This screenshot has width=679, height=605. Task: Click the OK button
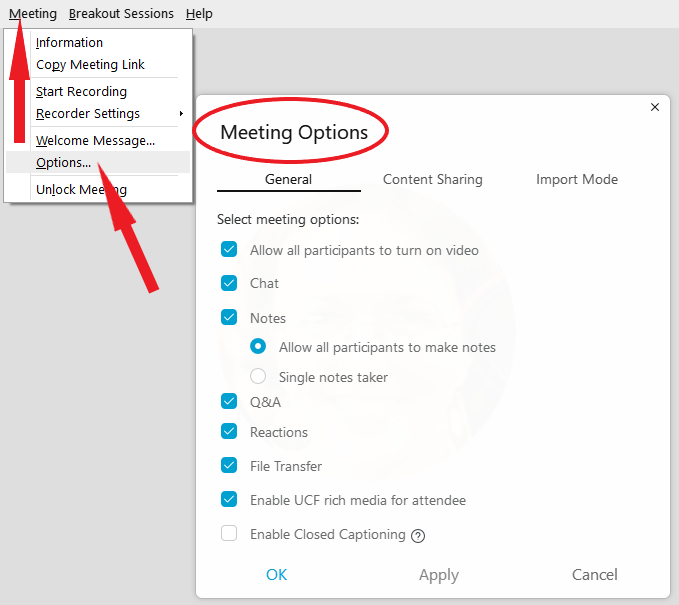pyautogui.click(x=276, y=575)
